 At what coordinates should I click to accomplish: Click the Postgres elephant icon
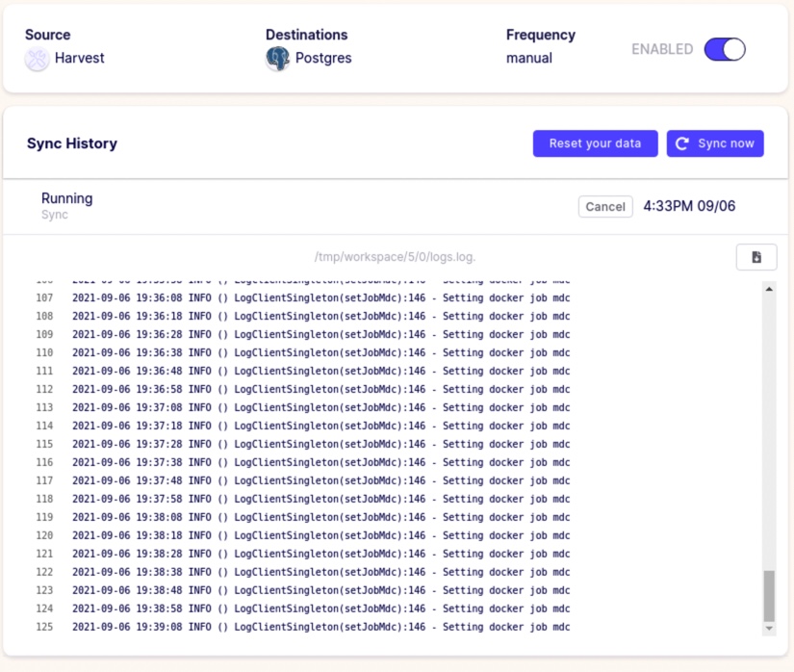277,59
